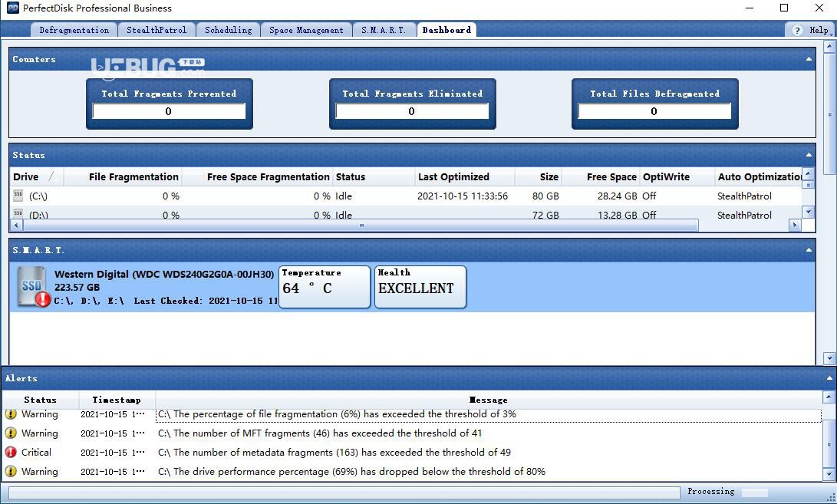Click the Auto Optimization column header

click(759, 176)
